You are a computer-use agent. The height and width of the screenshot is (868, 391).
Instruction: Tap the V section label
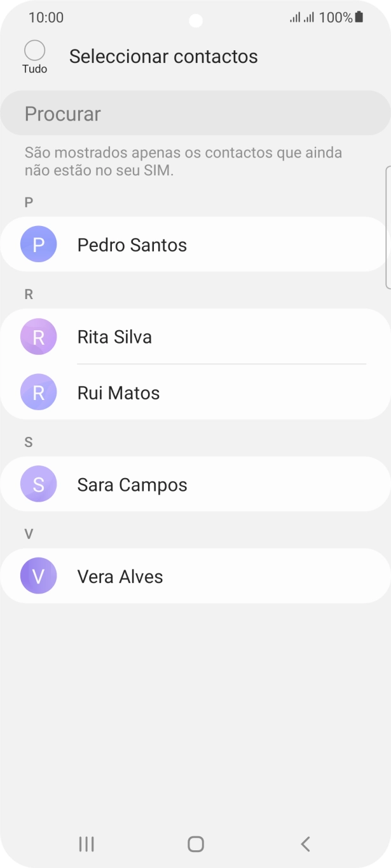(28, 533)
